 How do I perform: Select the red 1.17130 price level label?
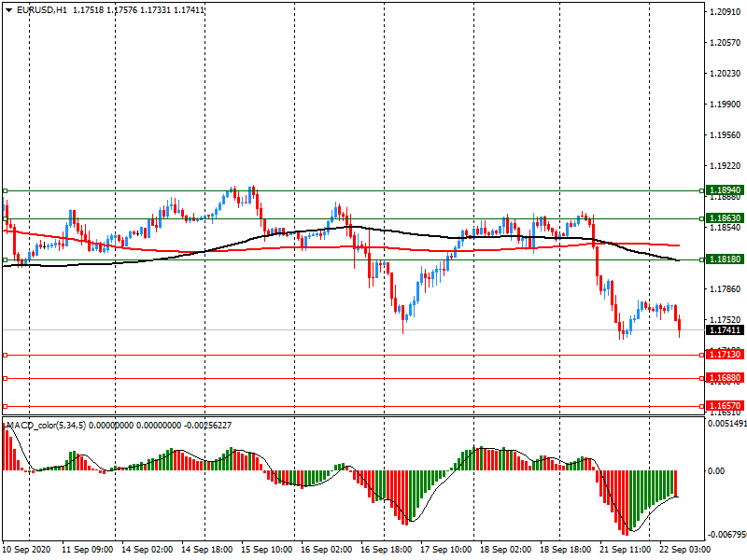coord(725,355)
